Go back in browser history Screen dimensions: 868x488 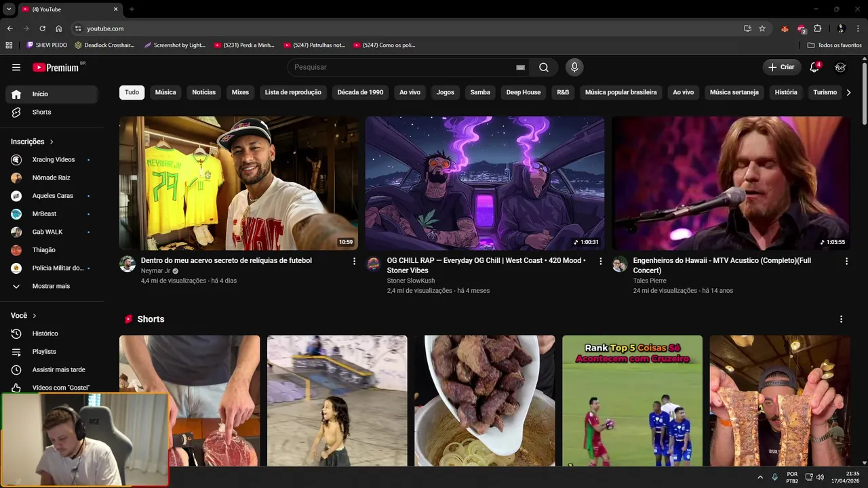[x=9, y=28]
